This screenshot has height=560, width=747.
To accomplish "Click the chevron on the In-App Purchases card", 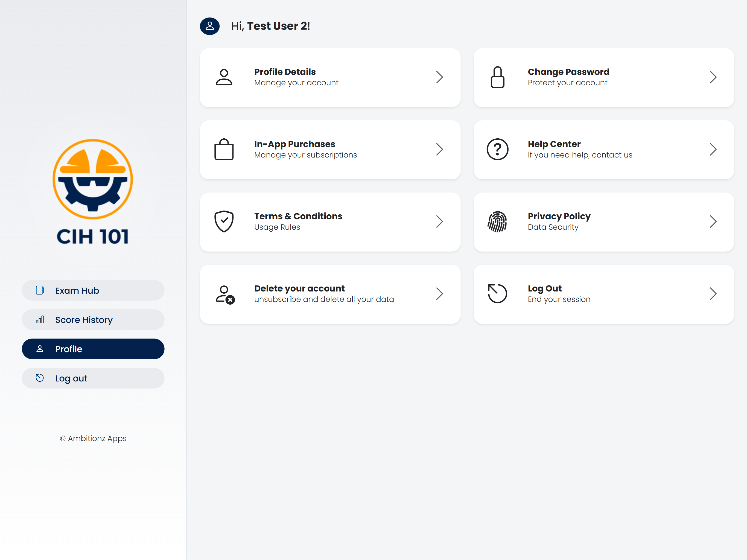I will [x=439, y=149].
